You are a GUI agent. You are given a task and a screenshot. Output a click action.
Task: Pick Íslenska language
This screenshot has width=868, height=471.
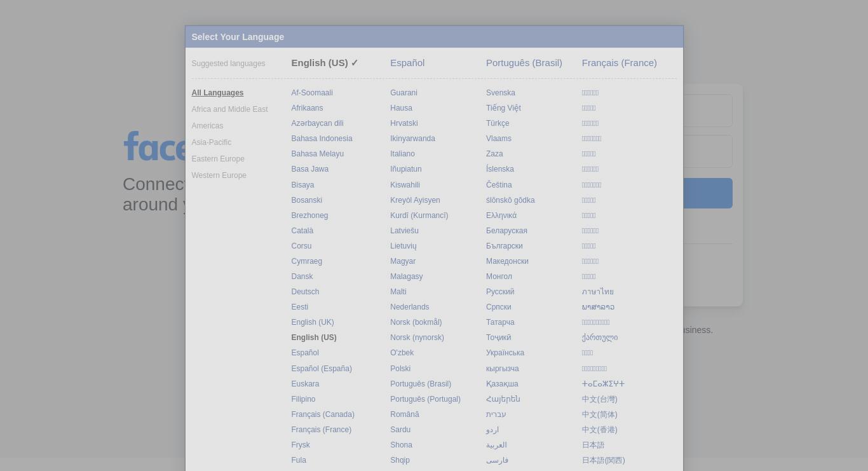click(500, 169)
